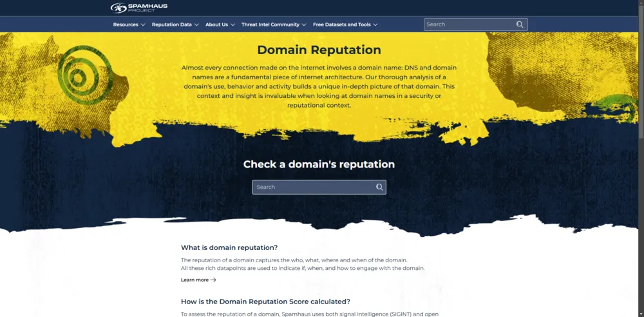Viewport: 644px width, 317px height.
Task: Click the magnifier icon in header search
Action: click(x=520, y=24)
